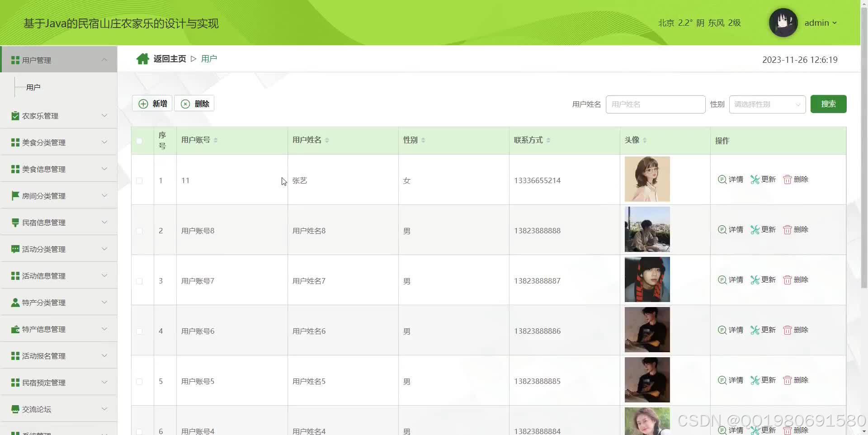Click the 活动分类管理 chat icon
868x435 pixels.
(15, 249)
